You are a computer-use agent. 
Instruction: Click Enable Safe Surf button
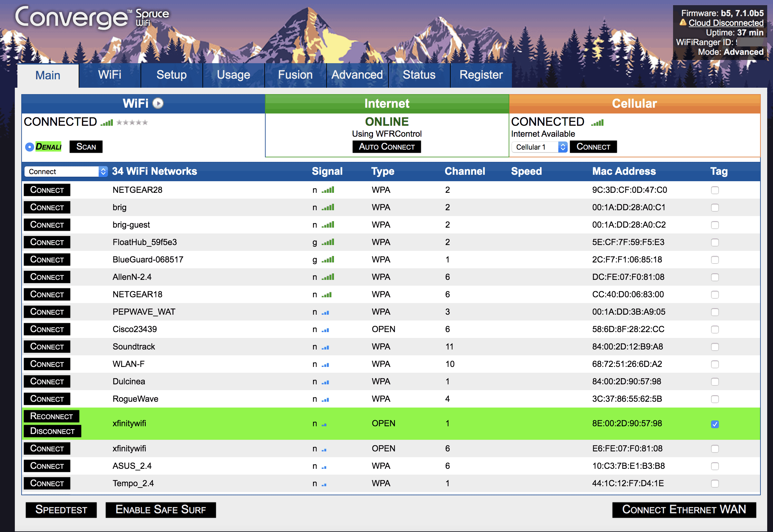coord(161,510)
